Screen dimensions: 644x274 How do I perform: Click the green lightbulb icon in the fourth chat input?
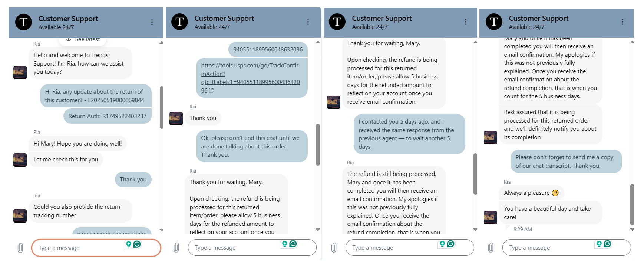[599, 244]
